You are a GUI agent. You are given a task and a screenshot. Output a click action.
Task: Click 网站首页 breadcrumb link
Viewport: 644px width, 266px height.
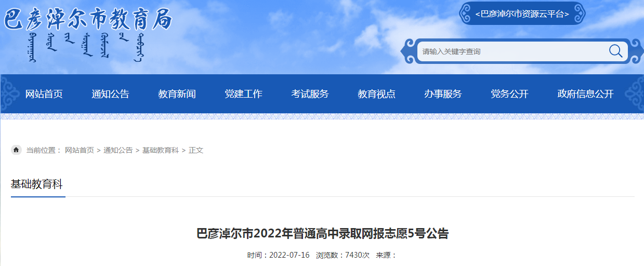pyautogui.click(x=80, y=150)
